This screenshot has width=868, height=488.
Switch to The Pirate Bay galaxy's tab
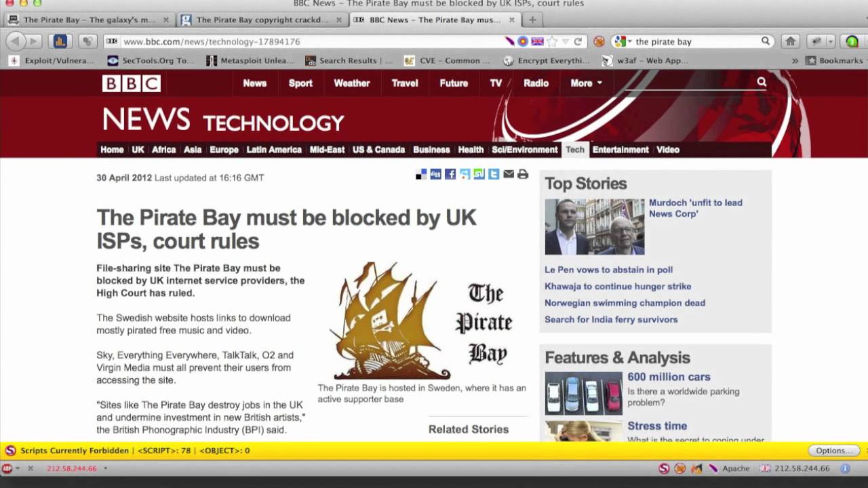[87, 20]
